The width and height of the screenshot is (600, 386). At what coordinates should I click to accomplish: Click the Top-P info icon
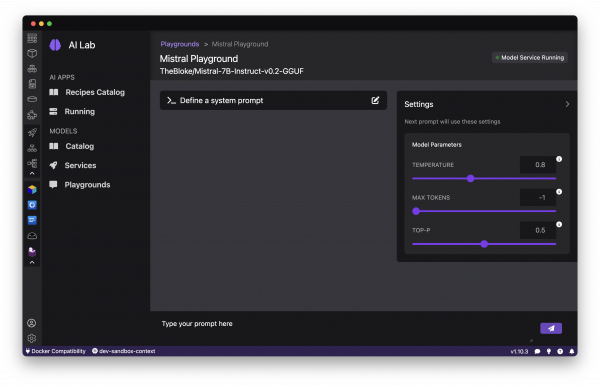tap(559, 225)
